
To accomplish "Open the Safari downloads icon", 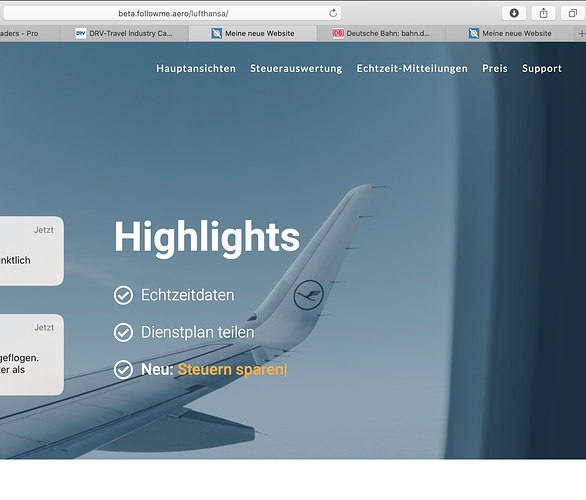I will click(x=514, y=13).
